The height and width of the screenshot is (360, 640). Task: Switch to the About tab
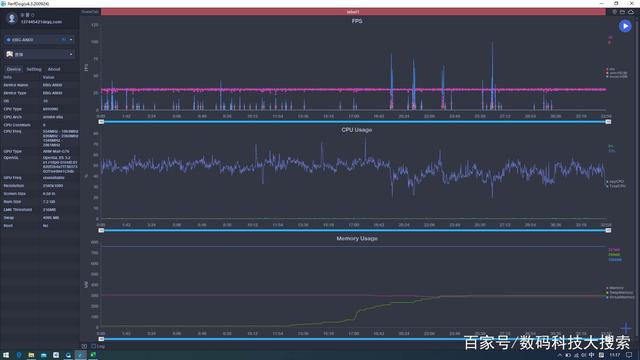[x=54, y=69]
